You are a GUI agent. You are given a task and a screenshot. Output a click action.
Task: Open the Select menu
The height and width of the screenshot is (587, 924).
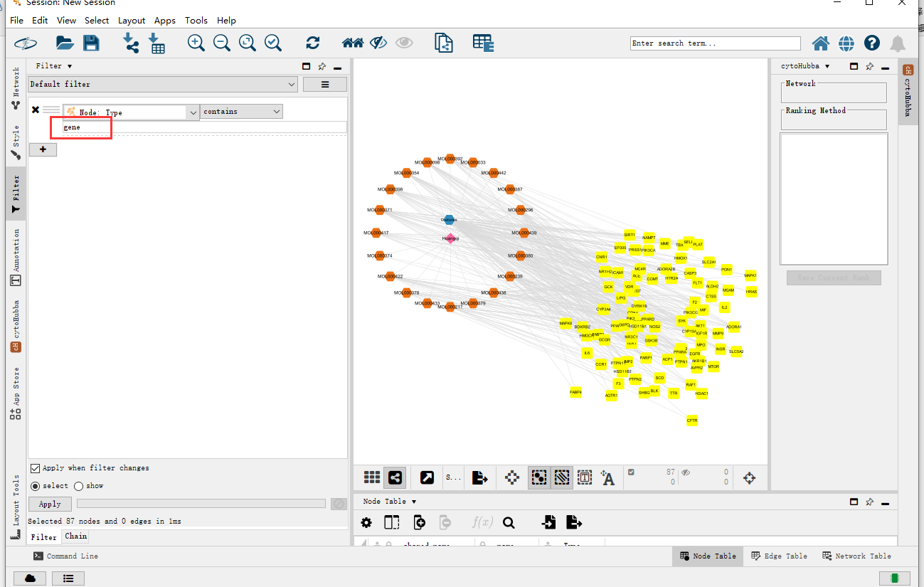[97, 21]
